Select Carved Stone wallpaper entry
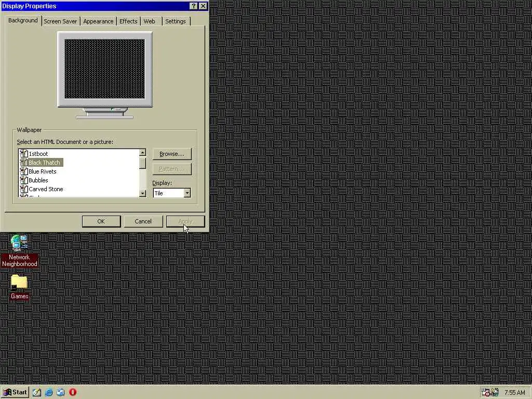Screen dimensions: 532x399 coord(46,189)
